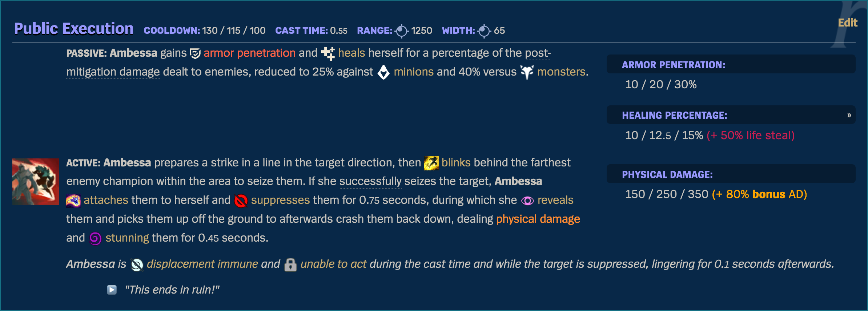Click the Public Execution ability thumbnail
Screen dimensions: 868x311
(x=35, y=181)
